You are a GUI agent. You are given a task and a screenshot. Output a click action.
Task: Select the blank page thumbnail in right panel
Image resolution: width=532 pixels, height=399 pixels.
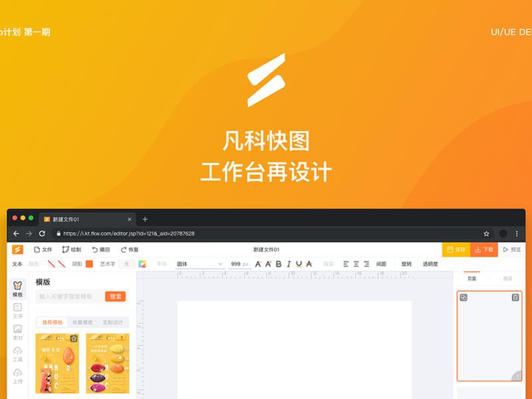point(489,336)
